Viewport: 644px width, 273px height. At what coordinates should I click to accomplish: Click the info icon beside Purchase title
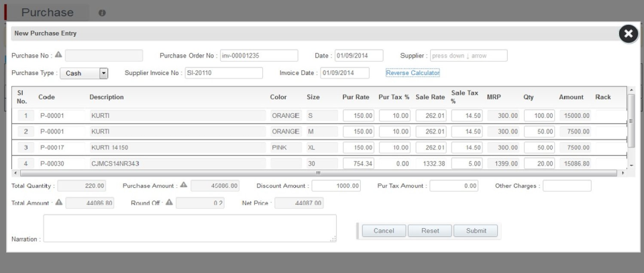[102, 13]
